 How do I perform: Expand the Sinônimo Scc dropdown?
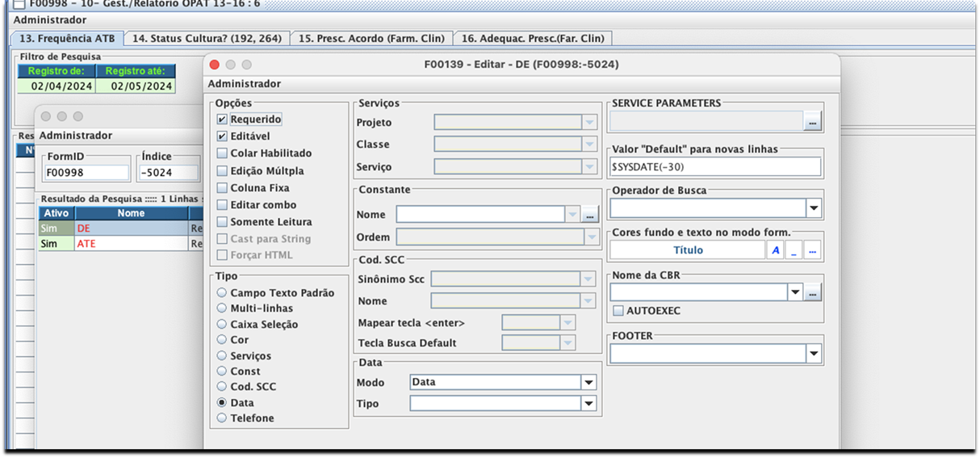[590, 279]
